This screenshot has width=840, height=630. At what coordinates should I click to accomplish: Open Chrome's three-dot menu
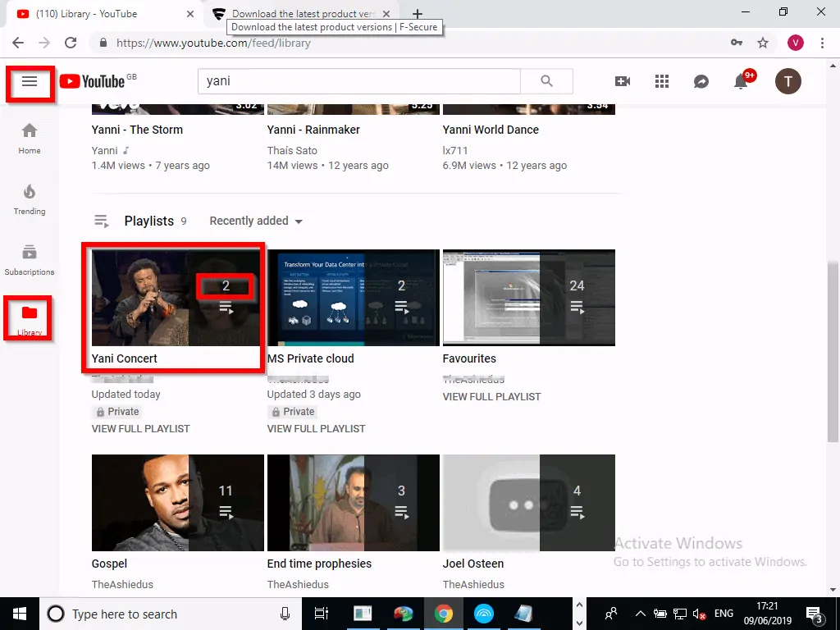click(x=822, y=43)
